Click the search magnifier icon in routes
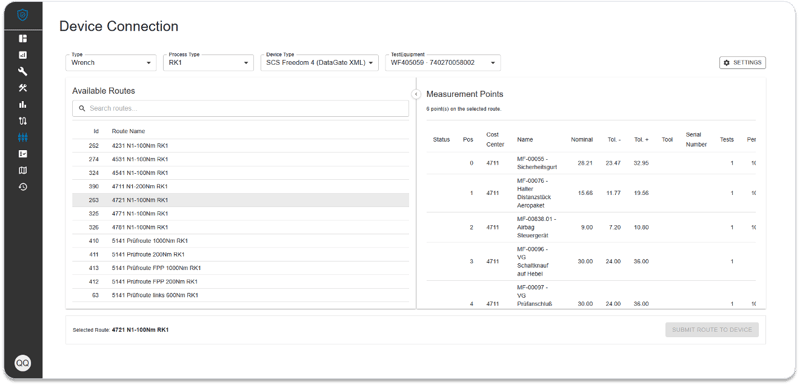 click(x=82, y=109)
